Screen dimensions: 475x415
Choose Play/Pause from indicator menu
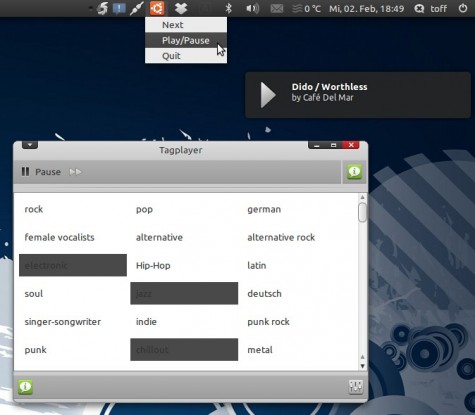tap(186, 40)
